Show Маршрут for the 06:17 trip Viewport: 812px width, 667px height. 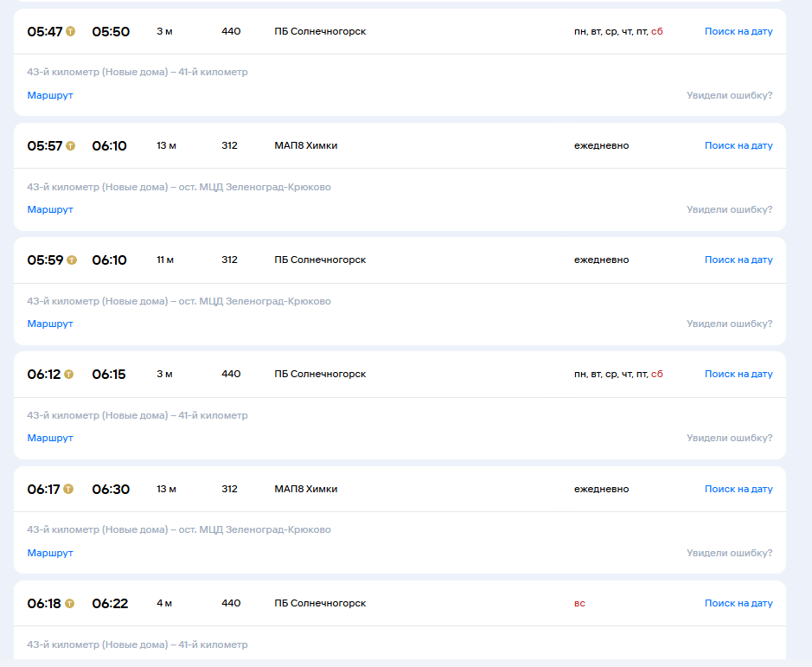pos(50,553)
